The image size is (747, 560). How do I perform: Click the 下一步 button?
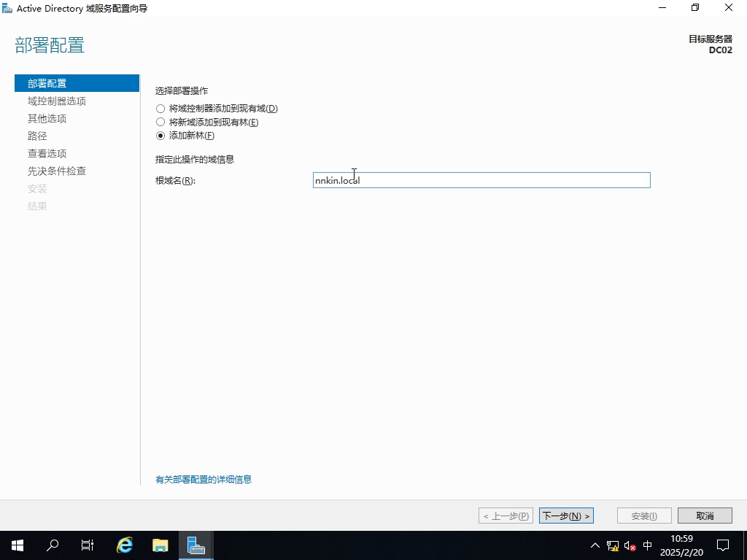pos(566,516)
